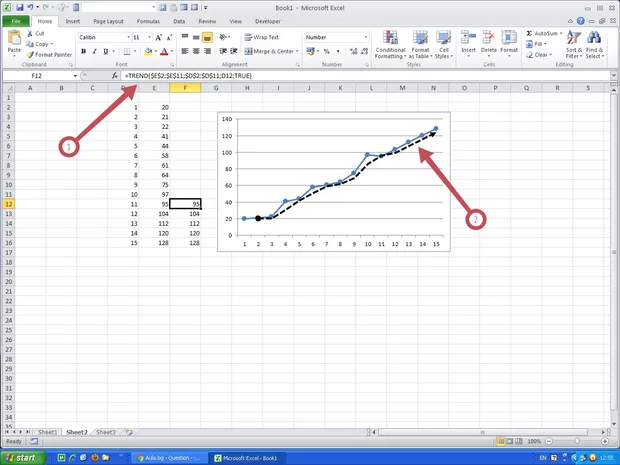This screenshot has width=620, height=465.
Task: Click the Decrease Font Size icon
Action: [x=169, y=38]
